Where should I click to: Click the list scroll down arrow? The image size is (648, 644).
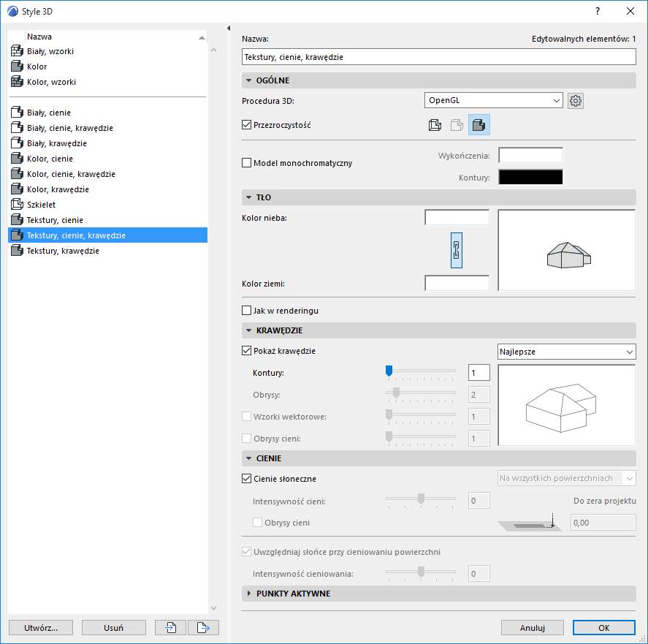213,607
